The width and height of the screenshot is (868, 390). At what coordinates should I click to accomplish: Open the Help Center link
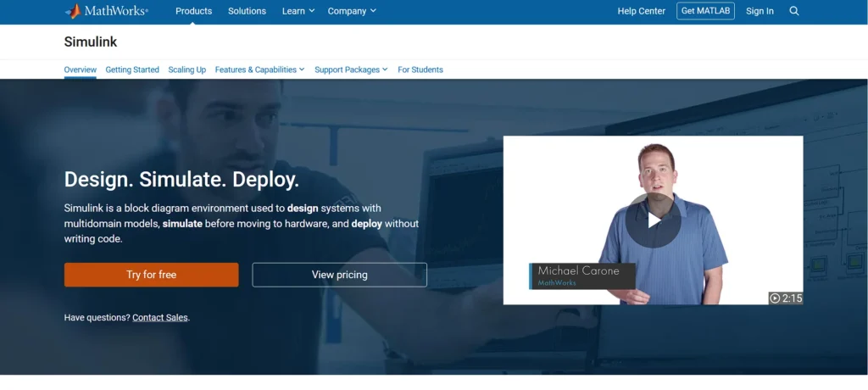pyautogui.click(x=641, y=11)
